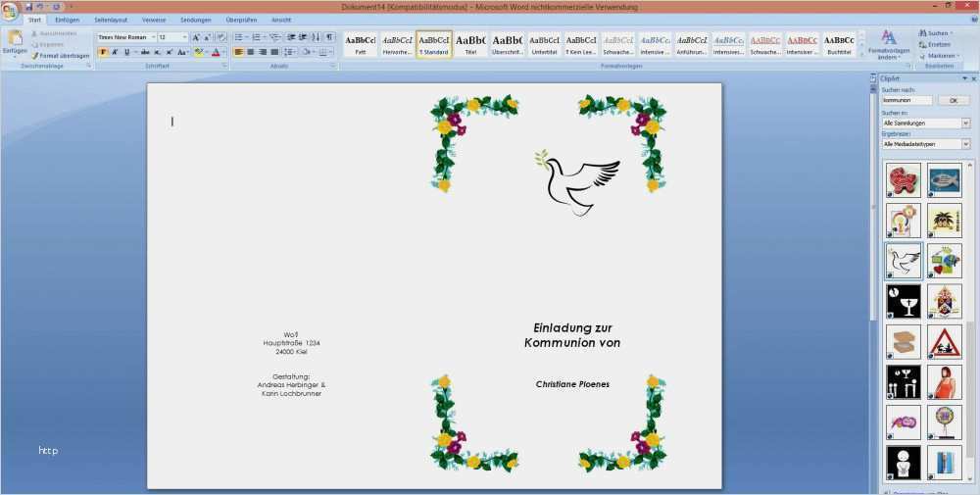The height and width of the screenshot is (495, 980).
Task: Click Formatvorlagen ändern icon
Action: [x=889, y=39]
